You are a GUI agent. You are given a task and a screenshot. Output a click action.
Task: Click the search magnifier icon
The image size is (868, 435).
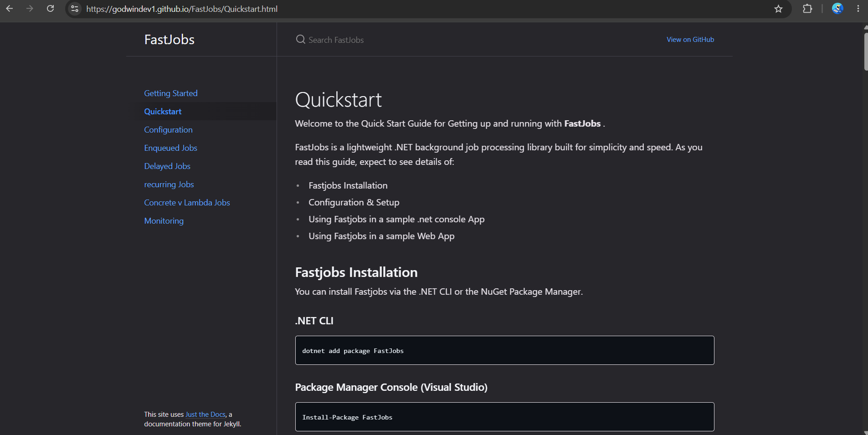(x=300, y=40)
